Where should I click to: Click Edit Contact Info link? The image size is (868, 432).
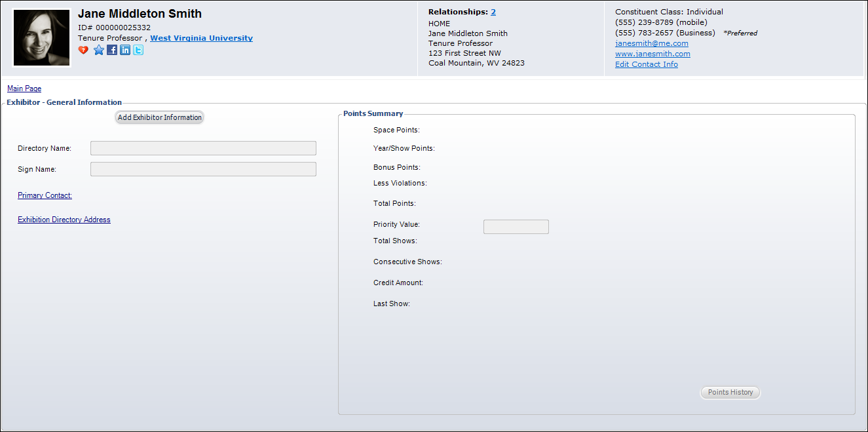click(x=647, y=64)
